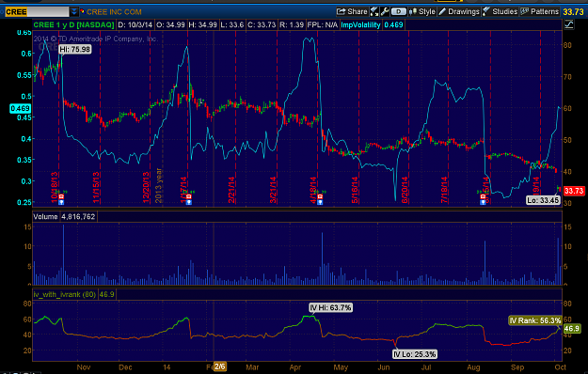This screenshot has height=374, width=588.
Task: Click the orange 2/6 date tag on the time axis
Action: 220,366
